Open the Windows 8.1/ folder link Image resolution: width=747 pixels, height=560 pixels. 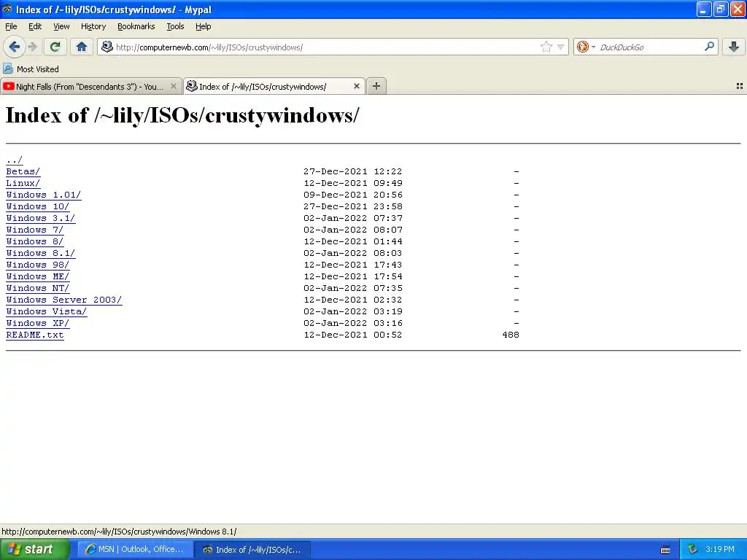tap(41, 253)
